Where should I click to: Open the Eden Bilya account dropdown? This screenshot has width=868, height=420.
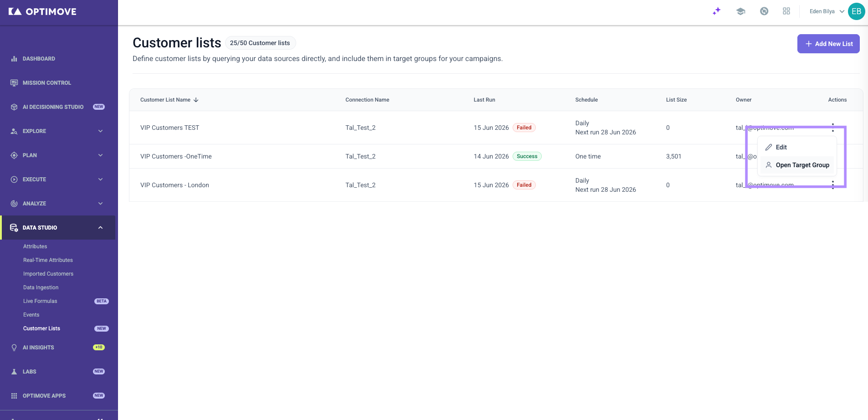point(827,11)
